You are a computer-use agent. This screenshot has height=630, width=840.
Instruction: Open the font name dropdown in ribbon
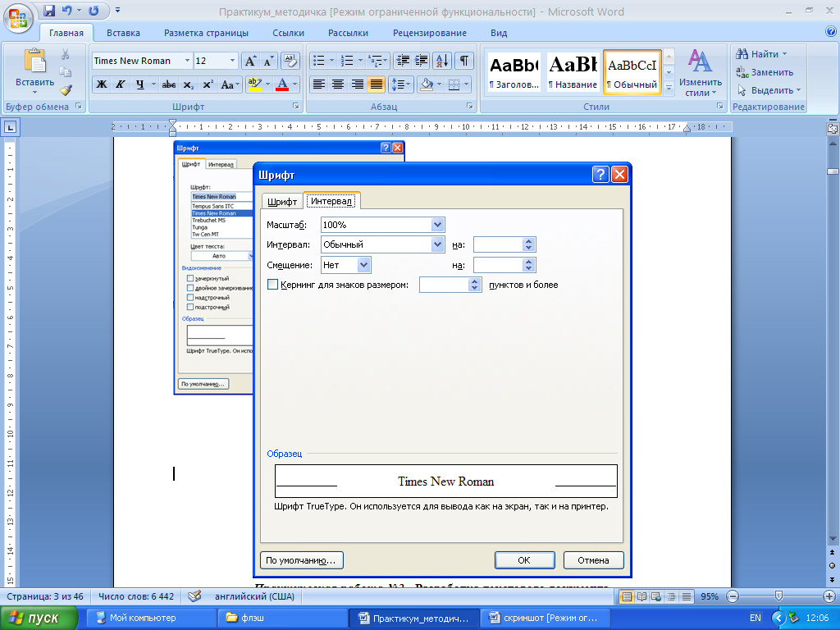[x=187, y=61]
